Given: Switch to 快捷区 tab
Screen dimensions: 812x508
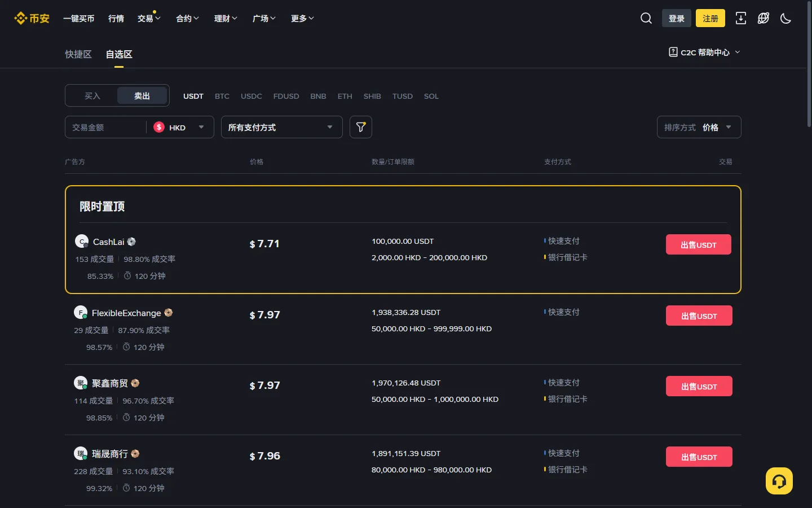Looking at the screenshot, I should tap(78, 54).
